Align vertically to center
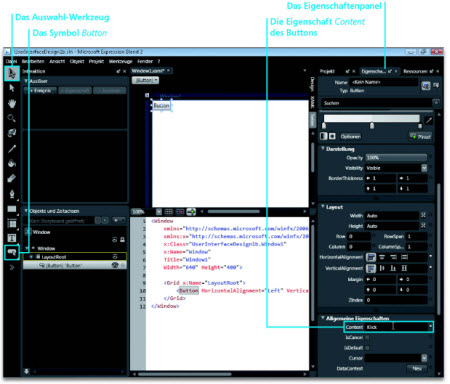The image size is (450, 384). coord(382,268)
